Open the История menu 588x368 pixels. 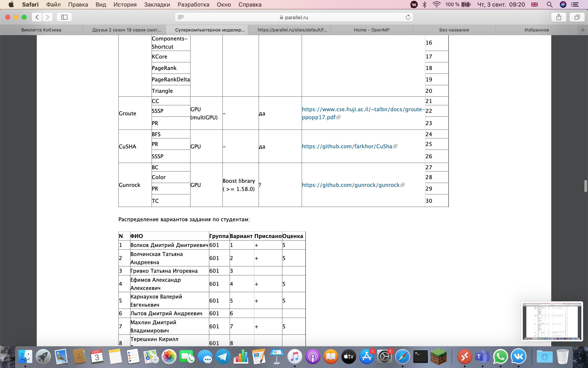point(125,4)
